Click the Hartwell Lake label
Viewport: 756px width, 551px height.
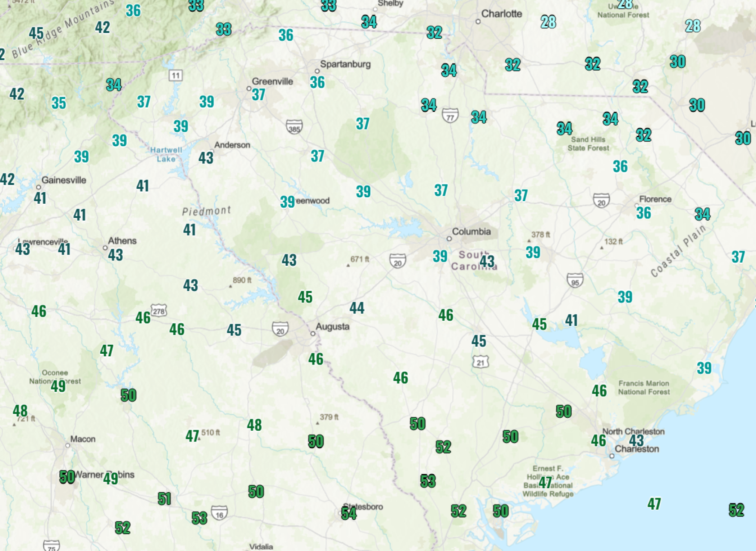point(166,154)
